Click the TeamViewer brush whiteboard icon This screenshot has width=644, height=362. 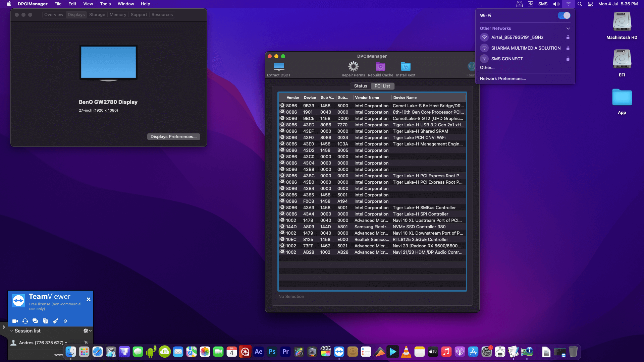click(x=55, y=321)
